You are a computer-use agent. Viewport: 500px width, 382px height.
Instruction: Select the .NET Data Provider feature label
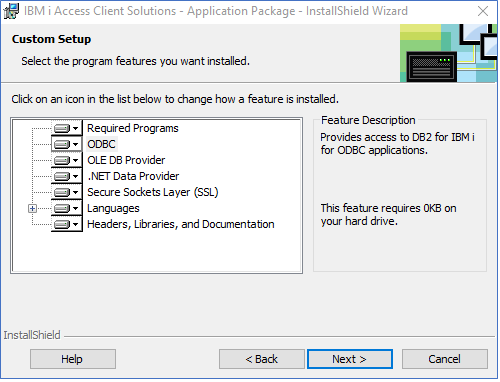point(133,176)
